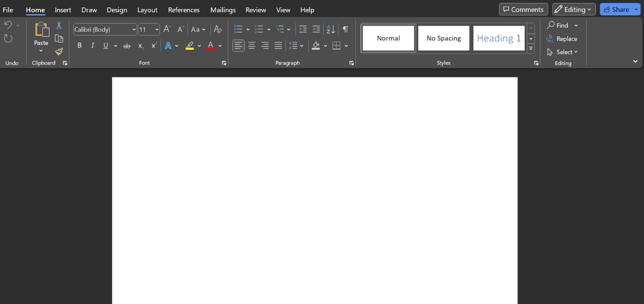The width and height of the screenshot is (644, 304).
Task: Open the Line Spacing dropdown
Action: (x=301, y=46)
